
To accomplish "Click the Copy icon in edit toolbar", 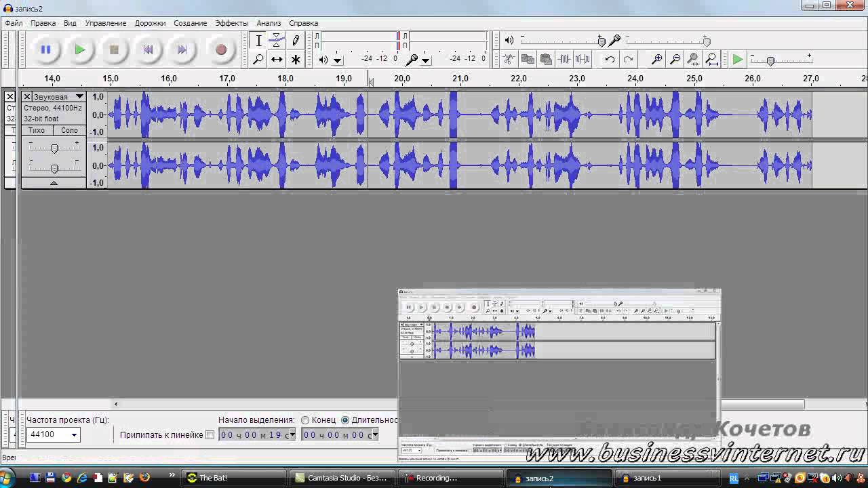I will point(528,60).
